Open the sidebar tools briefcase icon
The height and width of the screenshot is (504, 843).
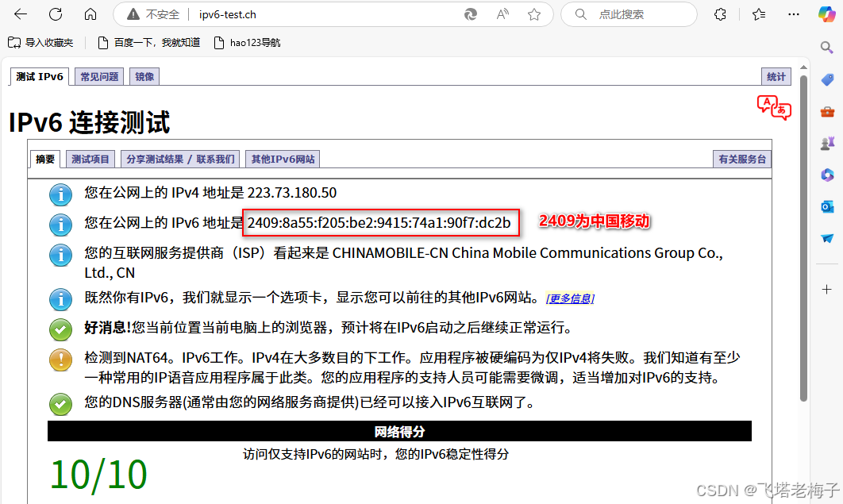point(827,112)
